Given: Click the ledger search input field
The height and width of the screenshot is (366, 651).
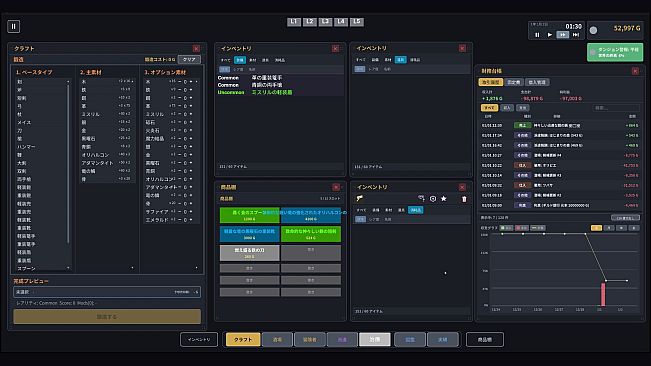Looking at the screenshot, I should coord(614,108).
